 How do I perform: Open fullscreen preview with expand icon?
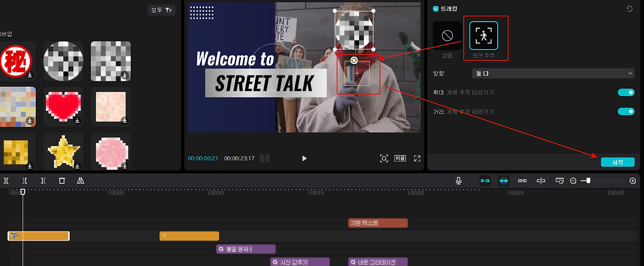click(417, 158)
